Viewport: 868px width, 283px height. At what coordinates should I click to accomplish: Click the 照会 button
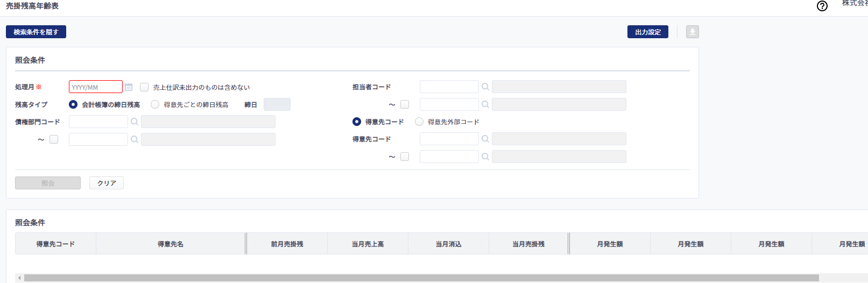click(x=48, y=183)
